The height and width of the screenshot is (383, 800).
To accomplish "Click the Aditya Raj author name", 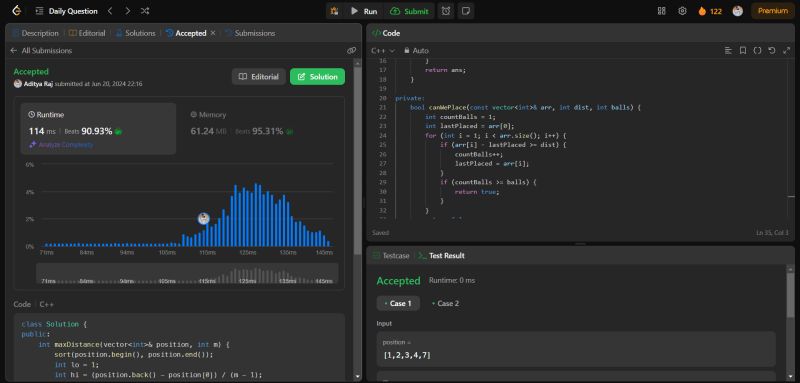I will coord(38,84).
